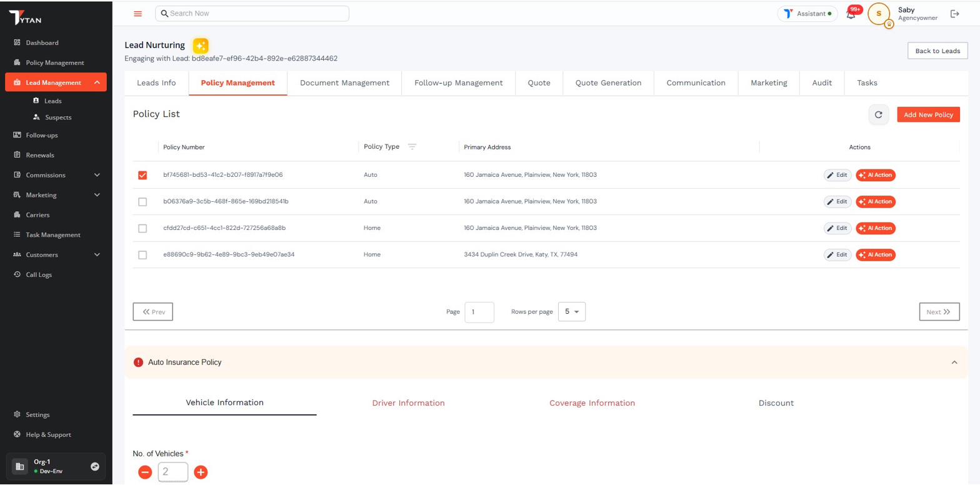Select the Discount tab
Screen dimensions: 980x490
point(776,403)
